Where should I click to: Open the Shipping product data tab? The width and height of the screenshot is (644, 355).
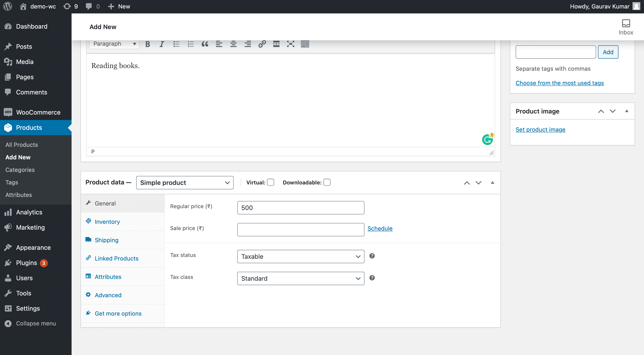pyautogui.click(x=106, y=240)
